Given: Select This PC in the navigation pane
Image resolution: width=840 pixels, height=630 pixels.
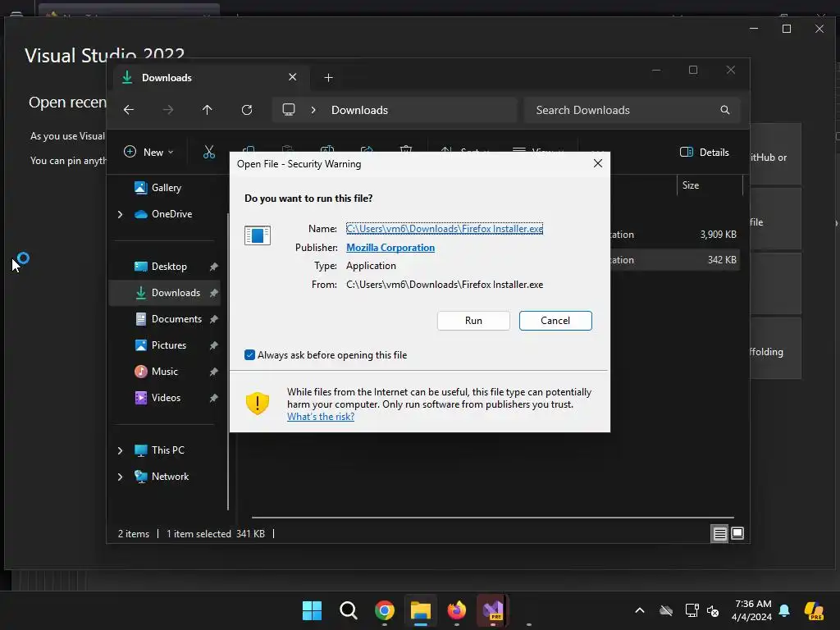Looking at the screenshot, I should (x=167, y=450).
